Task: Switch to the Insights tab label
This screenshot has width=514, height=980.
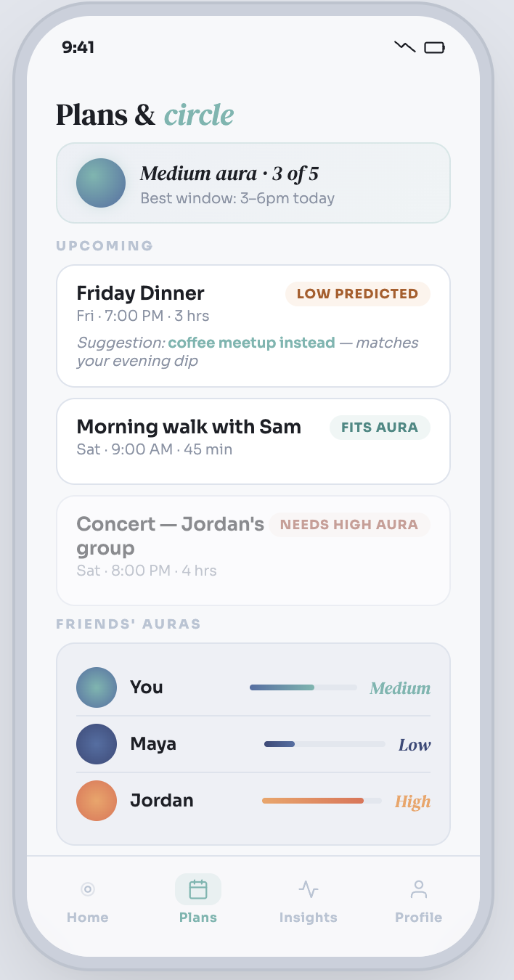Action: click(x=309, y=918)
